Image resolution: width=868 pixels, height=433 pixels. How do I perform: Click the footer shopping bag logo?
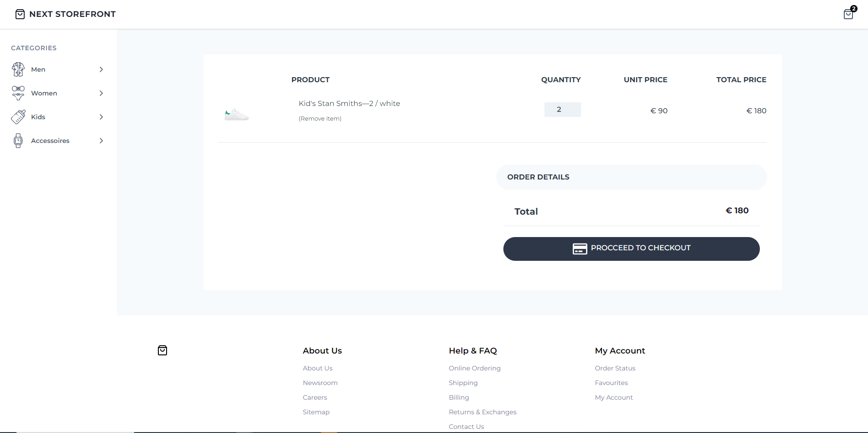click(162, 350)
